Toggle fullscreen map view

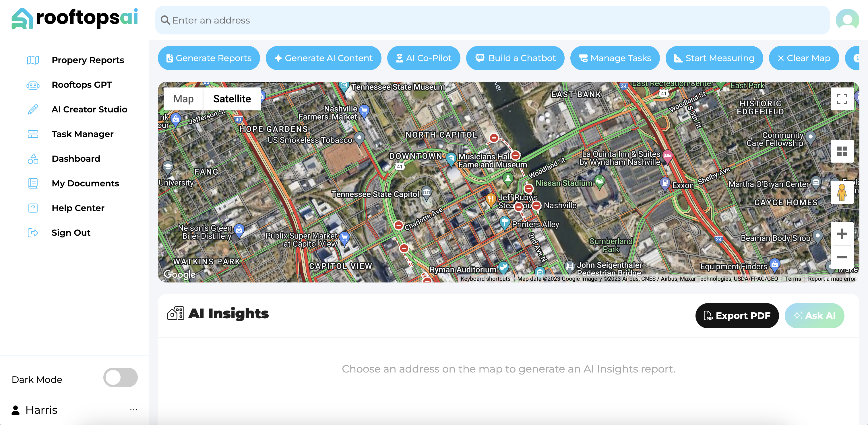842,99
